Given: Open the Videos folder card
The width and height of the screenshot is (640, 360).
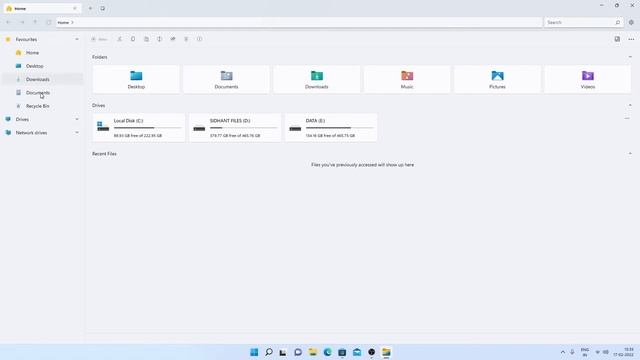Looking at the screenshot, I should tap(588, 80).
